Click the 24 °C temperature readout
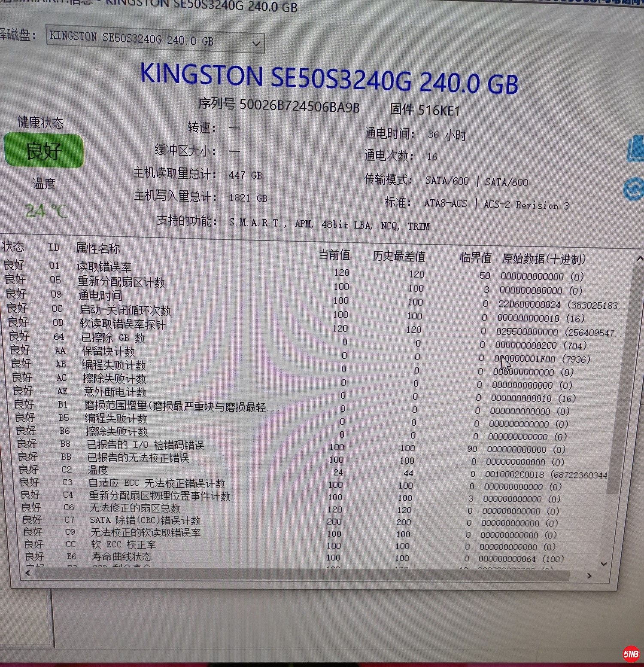The width and height of the screenshot is (644, 667). 46,211
